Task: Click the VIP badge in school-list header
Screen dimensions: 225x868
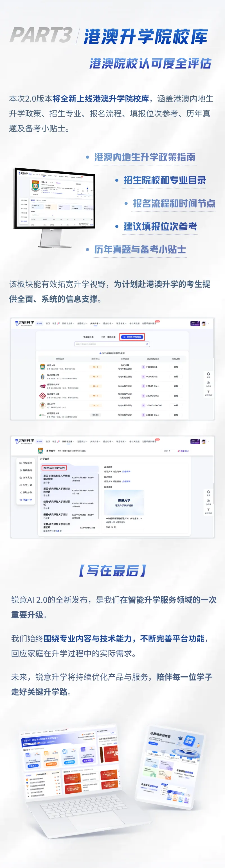Action: [195, 324]
